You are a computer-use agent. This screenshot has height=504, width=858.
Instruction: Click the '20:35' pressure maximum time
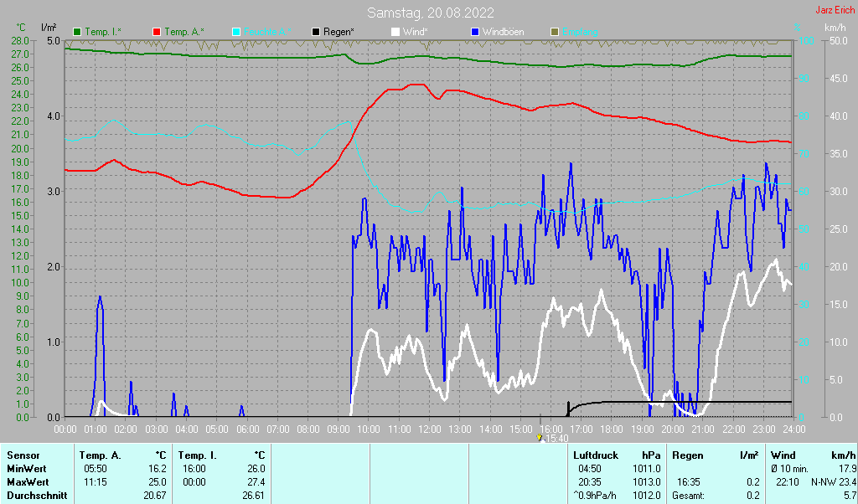[x=590, y=483]
